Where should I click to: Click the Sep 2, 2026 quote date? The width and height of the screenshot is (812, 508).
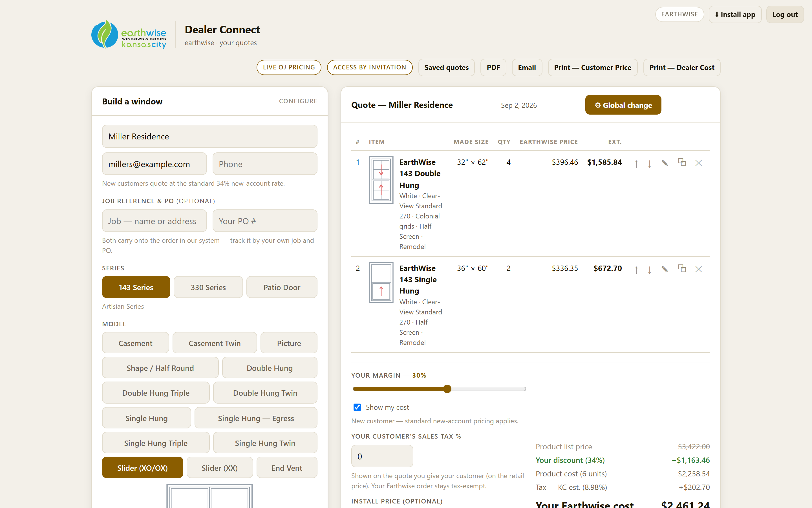[x=519, y=105]
